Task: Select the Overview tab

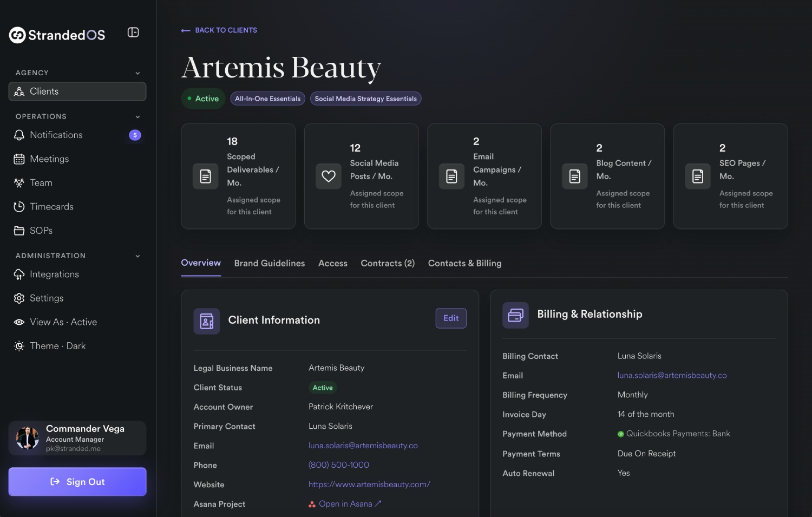Action: click(201, 263)
